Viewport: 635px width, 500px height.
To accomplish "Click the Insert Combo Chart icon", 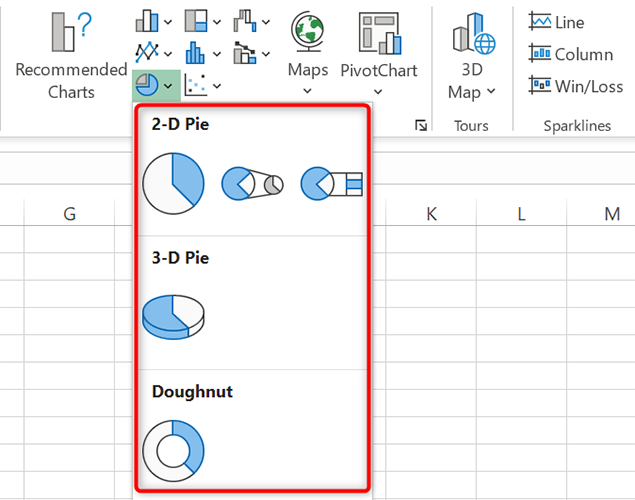I will coord(245,53).
